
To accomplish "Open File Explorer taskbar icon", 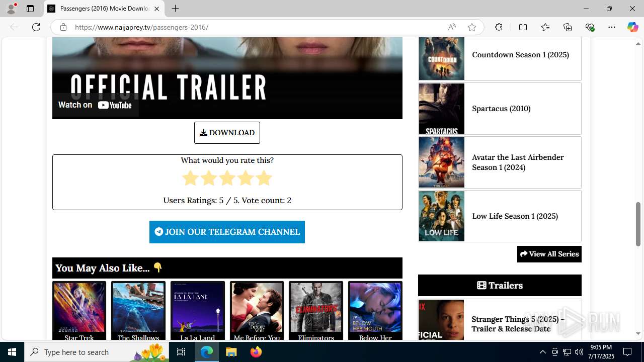I will [x=231, y=352].
